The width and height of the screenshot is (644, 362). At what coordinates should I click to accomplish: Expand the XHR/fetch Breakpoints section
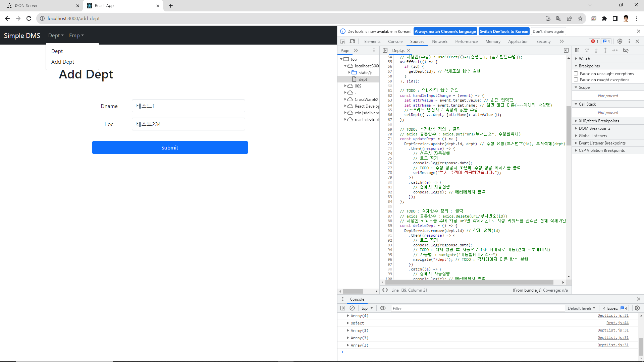[599, 121]
